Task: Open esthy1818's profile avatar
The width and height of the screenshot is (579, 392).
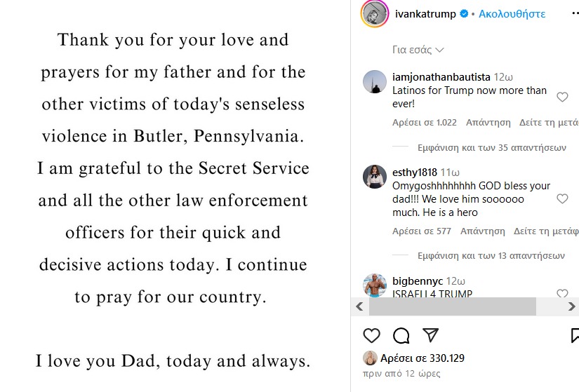Action: point(375,177)
